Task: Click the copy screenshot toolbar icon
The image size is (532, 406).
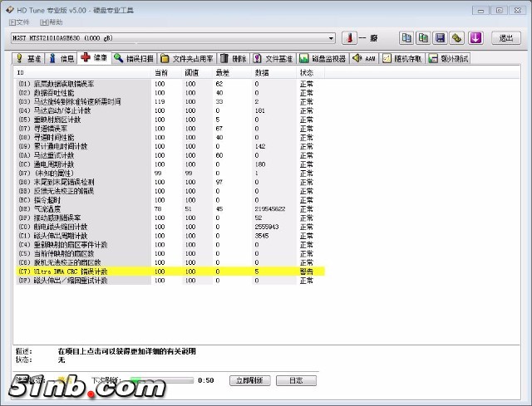Action: pyautogui.click(x=423, y=38)
